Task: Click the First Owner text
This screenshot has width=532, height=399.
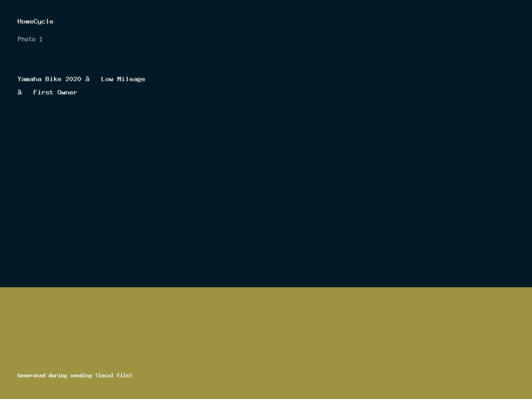Action: pyautogui.click(x=55, y=92)
